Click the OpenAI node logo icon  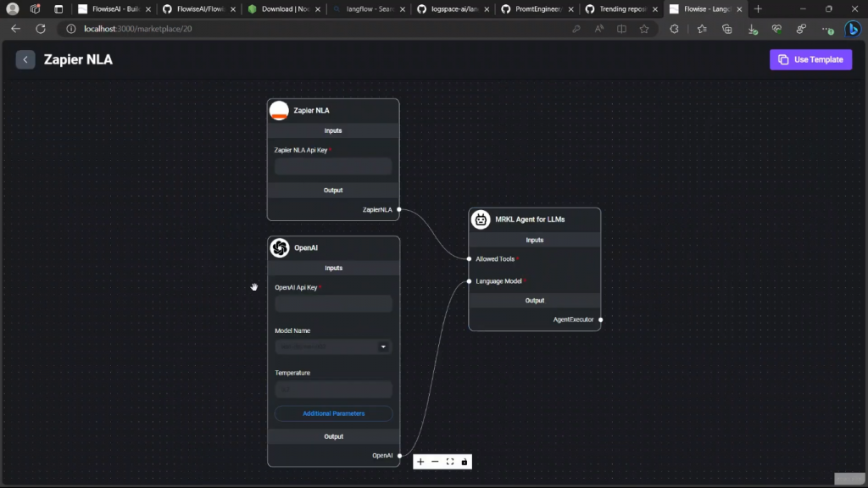click(279, 247)
